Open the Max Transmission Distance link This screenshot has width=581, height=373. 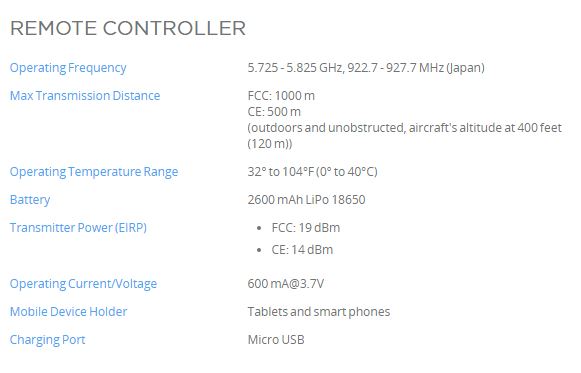coord(85,96)
